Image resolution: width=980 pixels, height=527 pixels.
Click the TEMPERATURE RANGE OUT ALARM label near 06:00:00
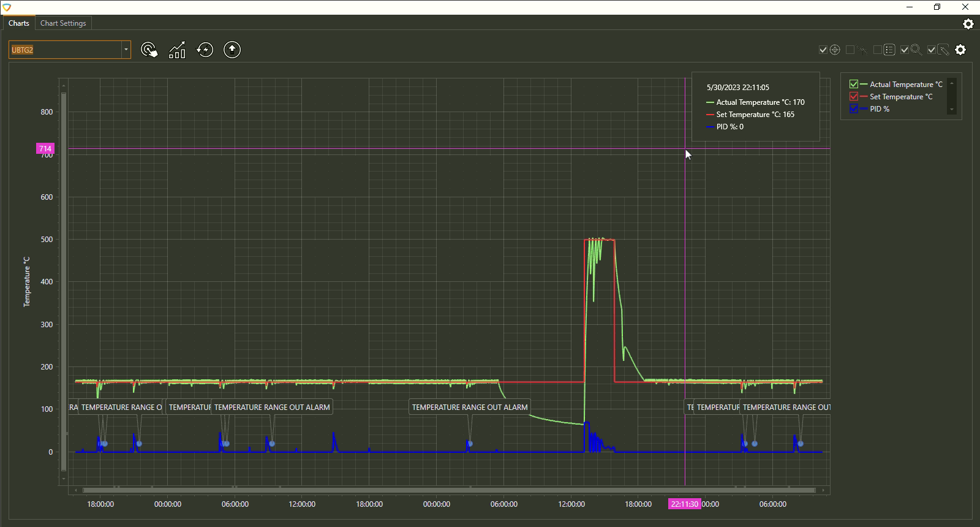click(x=469, y=407)
